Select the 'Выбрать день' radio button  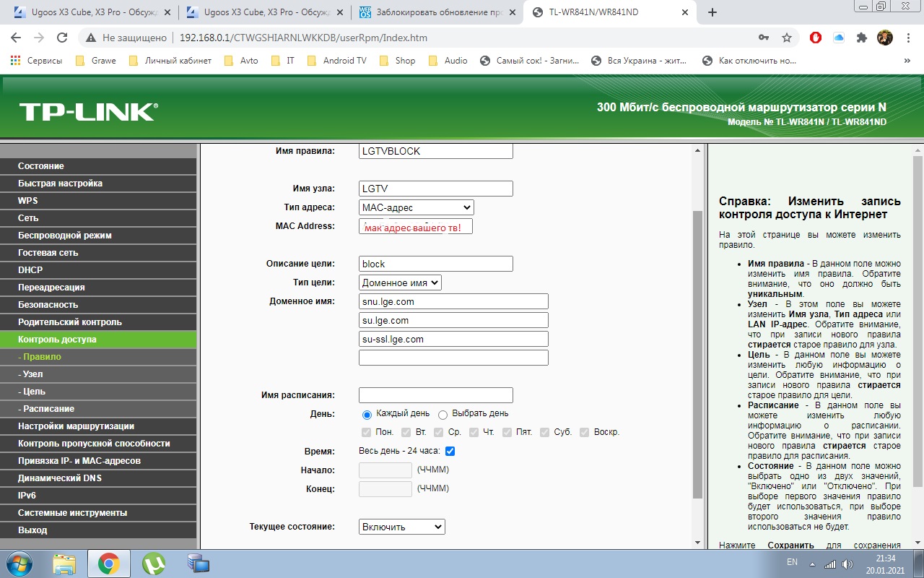click(443, 415)
